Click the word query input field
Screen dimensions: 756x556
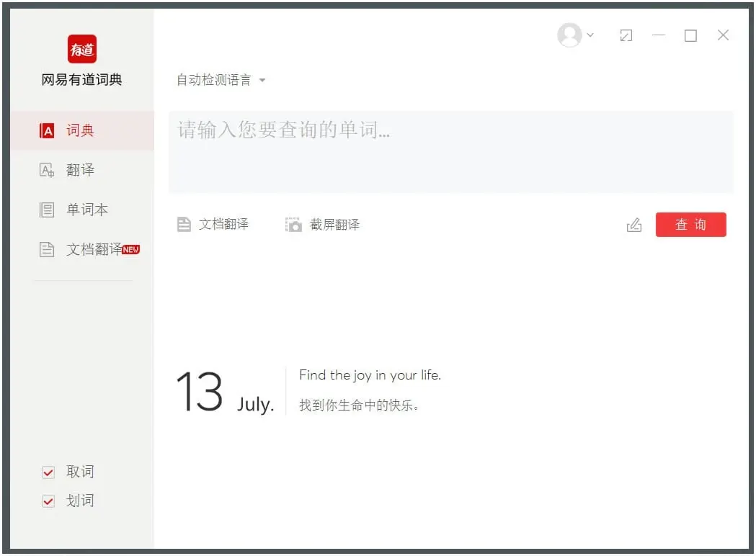[x=450, y=151]
